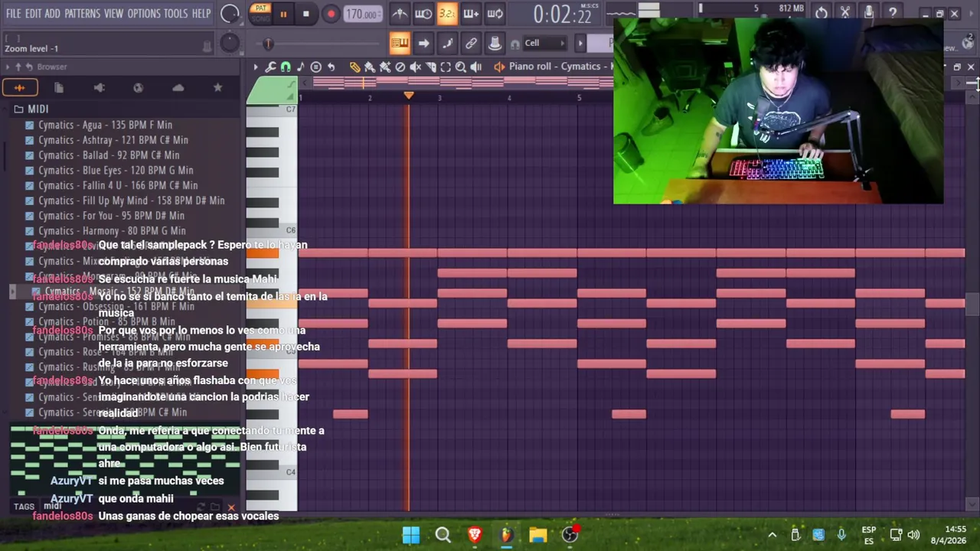The image size is (980, 551).
Task: Toggle the 3-2-1 countdown before recording
Action: [447, 13]
